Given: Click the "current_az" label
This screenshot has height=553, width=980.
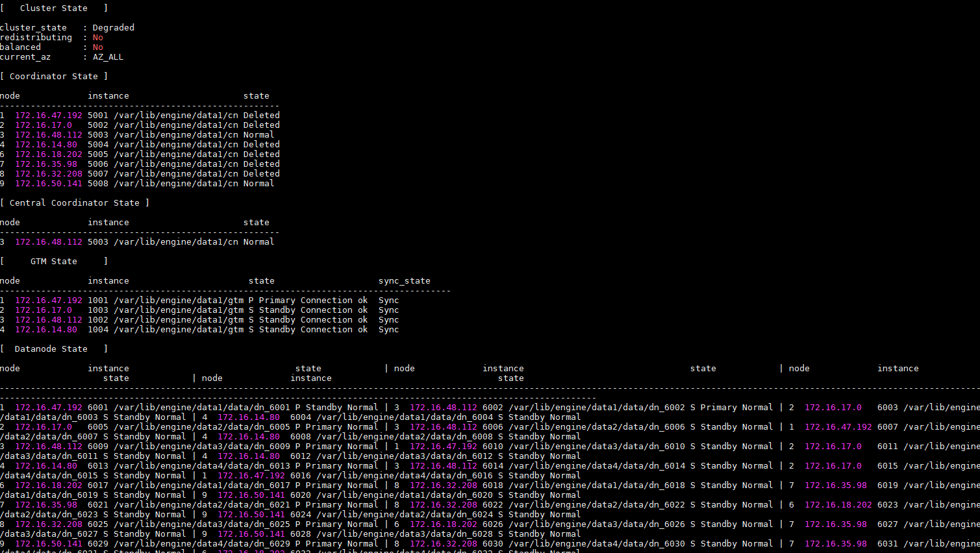Looking at the screenshot, I should click(25, 57).
